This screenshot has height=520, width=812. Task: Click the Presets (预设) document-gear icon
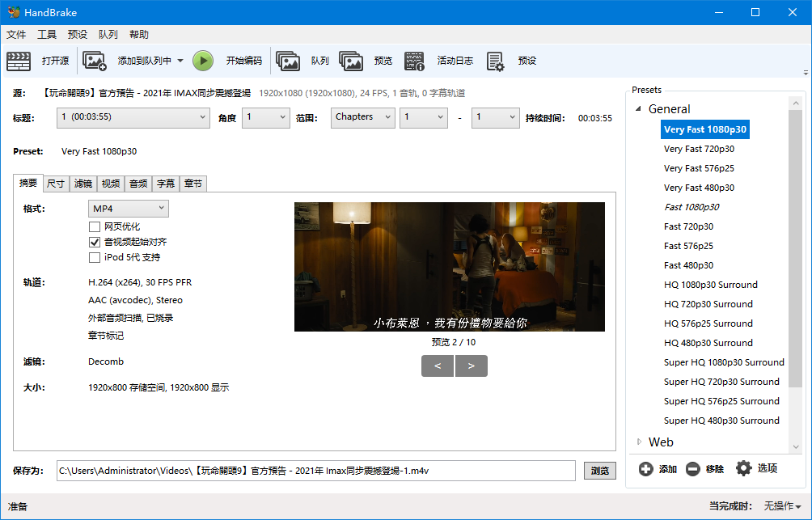point(495,61)
